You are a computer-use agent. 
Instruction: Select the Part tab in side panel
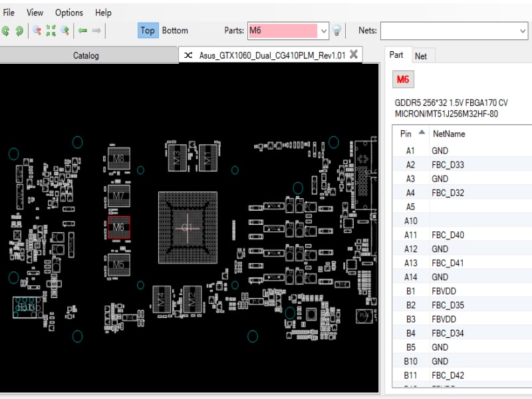pos(396,55)
